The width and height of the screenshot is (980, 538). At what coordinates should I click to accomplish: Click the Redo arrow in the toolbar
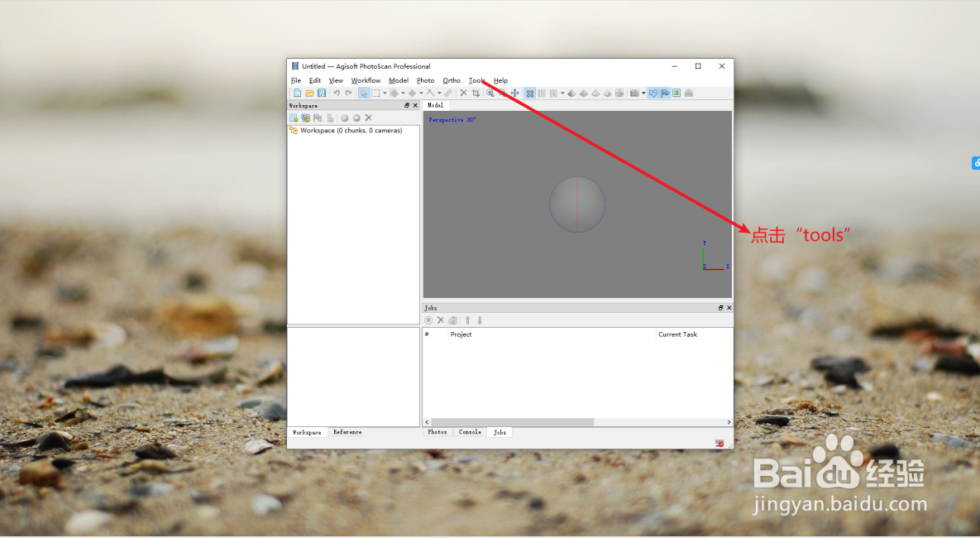[x=348, y=93]
